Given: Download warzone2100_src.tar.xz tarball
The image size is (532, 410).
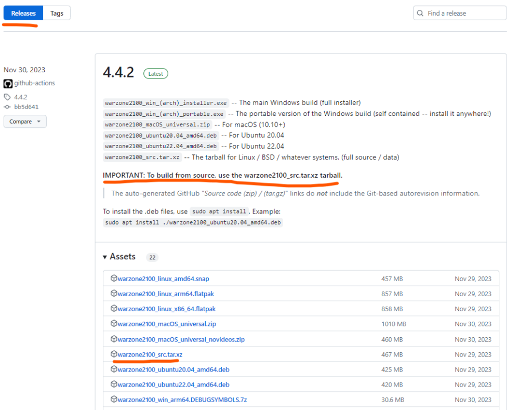Looking at the screenshot, I should [x=150, y=354].
